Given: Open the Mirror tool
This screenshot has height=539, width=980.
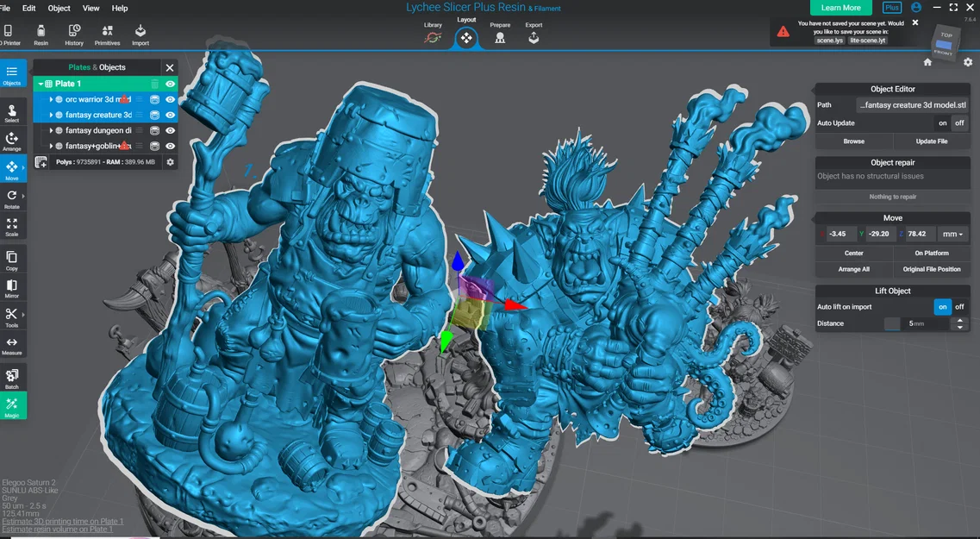Looking at the screenshot, I should coord(12,289).
